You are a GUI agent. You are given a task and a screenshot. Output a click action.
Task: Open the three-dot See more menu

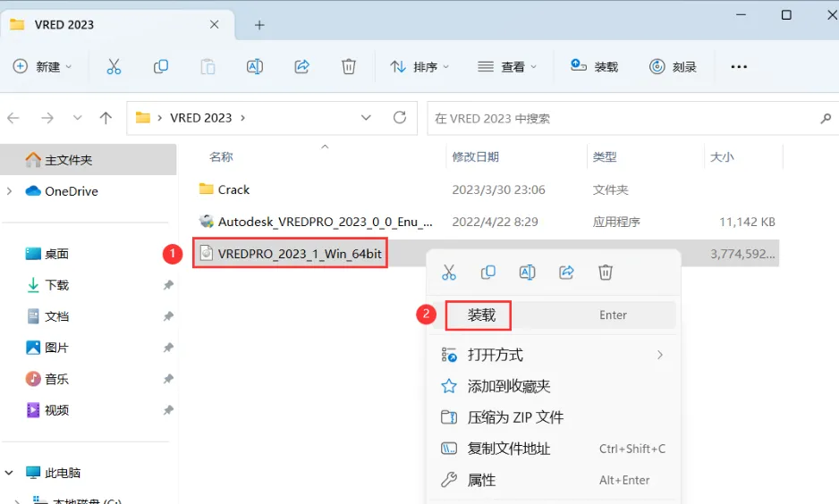(739, 67)
